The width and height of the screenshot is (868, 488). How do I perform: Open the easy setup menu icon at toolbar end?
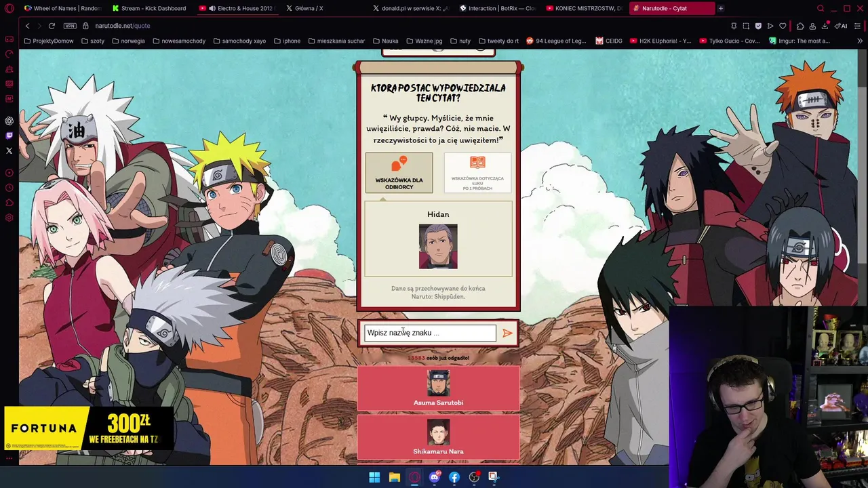[857, 26]
